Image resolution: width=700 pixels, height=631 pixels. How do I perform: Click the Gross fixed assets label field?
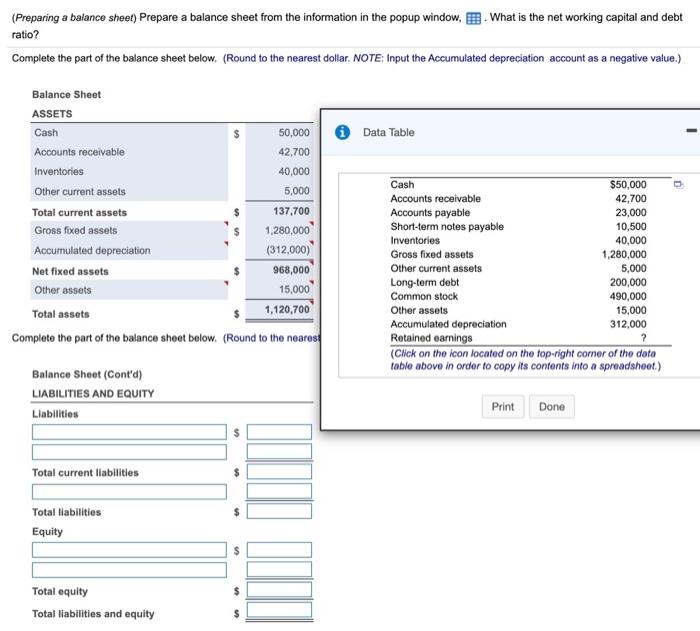[129, 230]
